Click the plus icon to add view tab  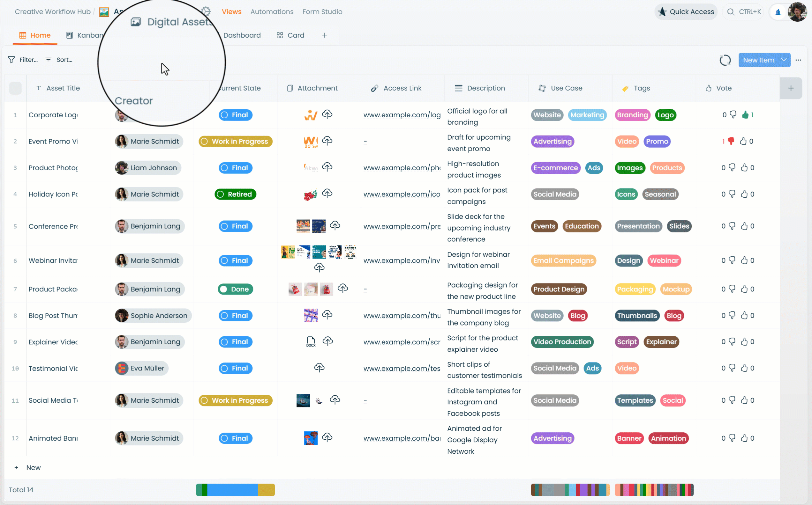[324, 35]
